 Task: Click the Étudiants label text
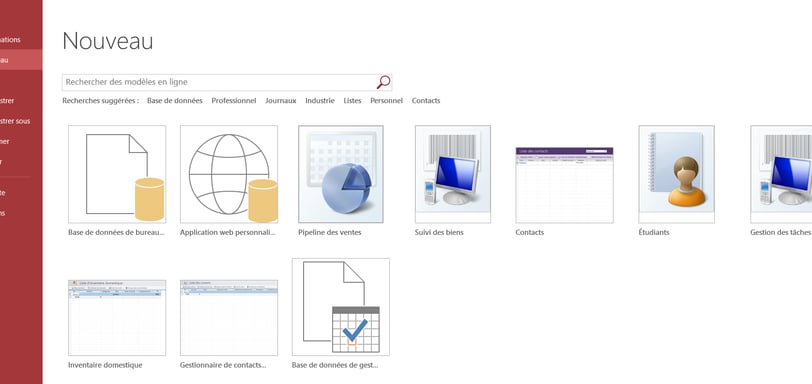click(x=654, y=232)
